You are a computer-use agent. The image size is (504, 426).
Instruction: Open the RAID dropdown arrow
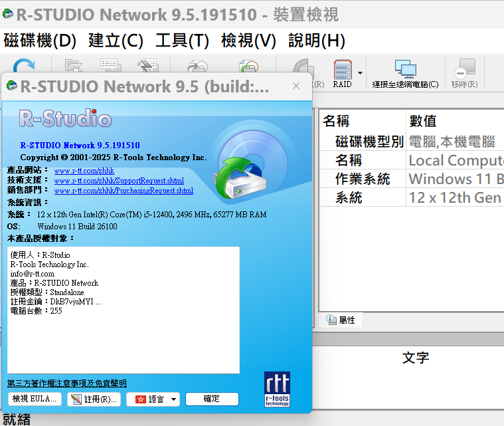point(361,73)
